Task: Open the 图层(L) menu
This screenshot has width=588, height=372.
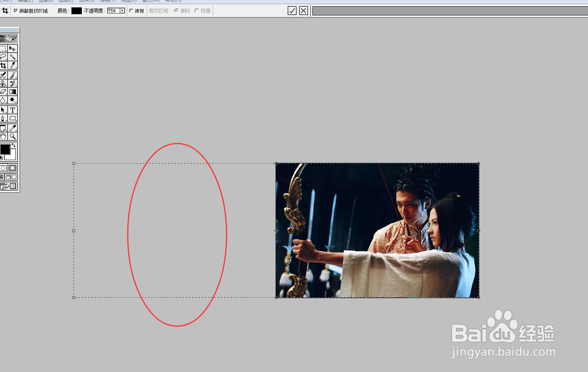Action: [x=66, y=1]
